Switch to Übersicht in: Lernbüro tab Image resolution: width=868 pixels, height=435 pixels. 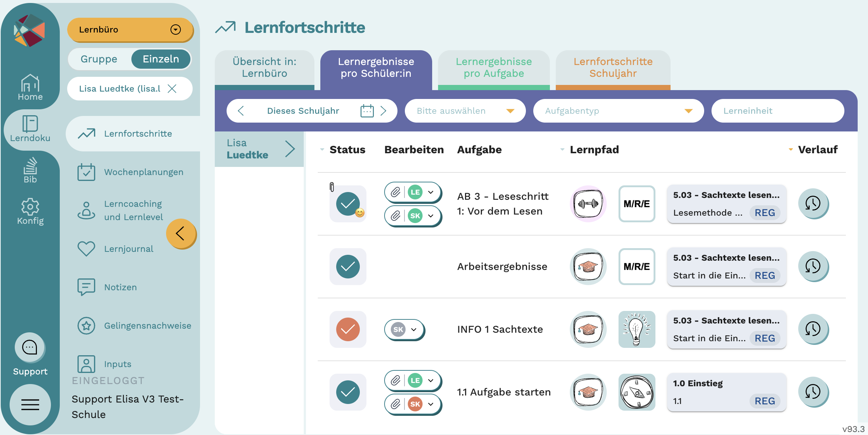pos(264,69)
